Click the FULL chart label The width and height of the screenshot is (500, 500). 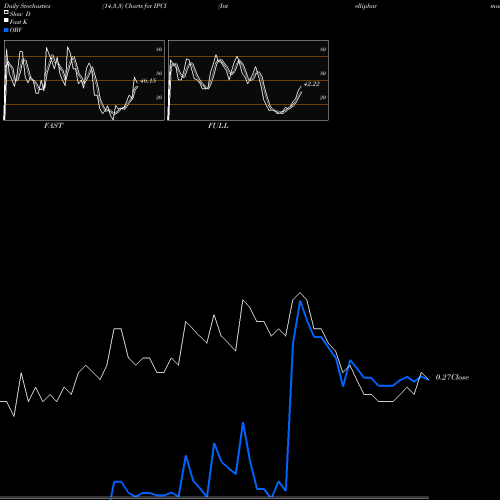(x=218, y=126)
